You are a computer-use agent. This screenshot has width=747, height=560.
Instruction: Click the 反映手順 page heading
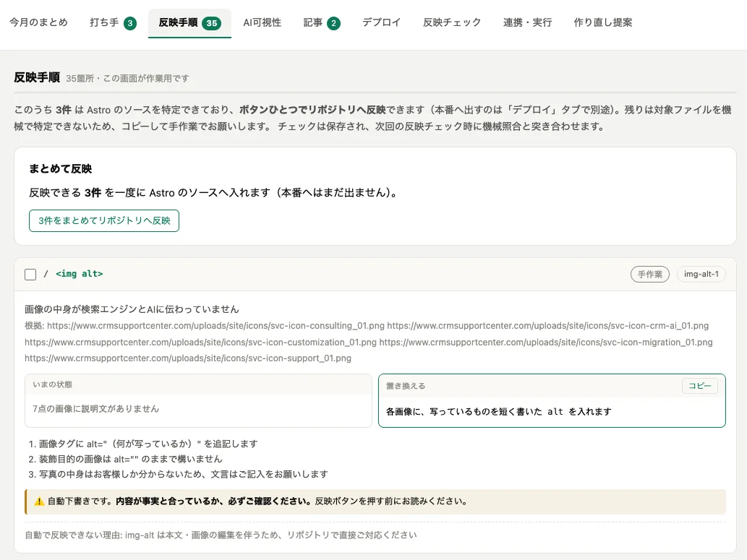[x=37, y=77]
